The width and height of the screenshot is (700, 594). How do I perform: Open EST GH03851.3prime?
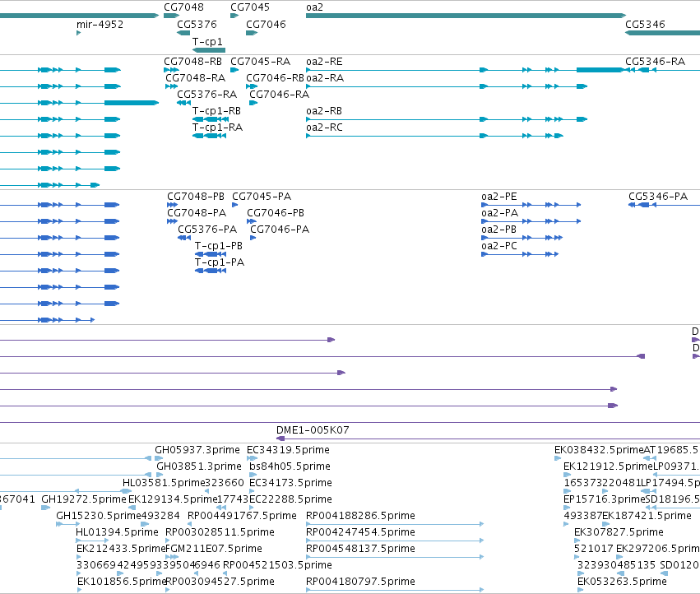(199, 466)
